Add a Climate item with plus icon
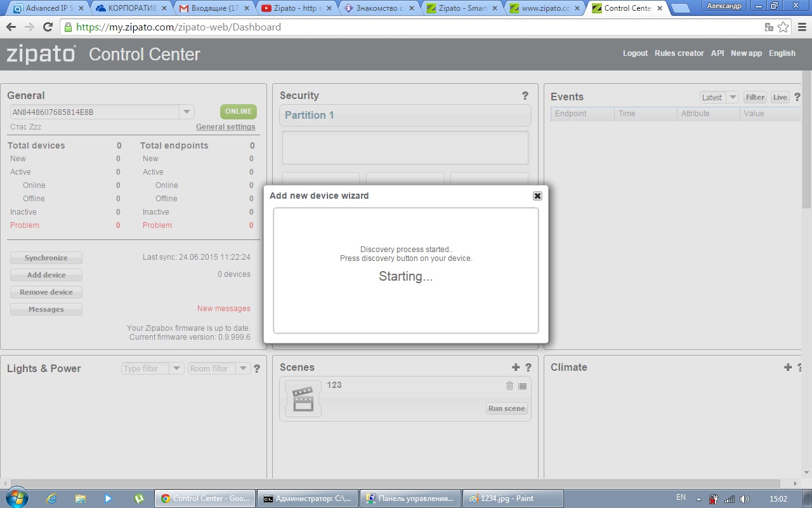Image resolution: width=812 pixels, height=508 pixels. (787, 367)
